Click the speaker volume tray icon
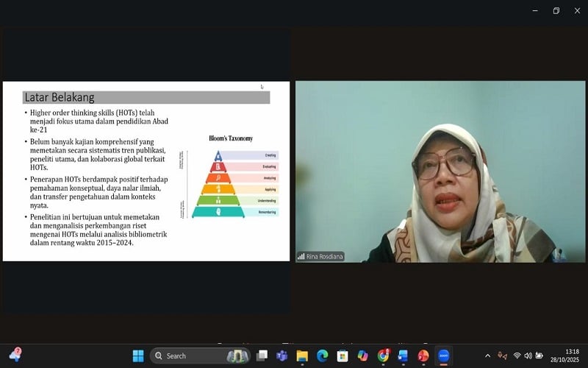Viewport: 588px width, 368px height. [528, 356]
